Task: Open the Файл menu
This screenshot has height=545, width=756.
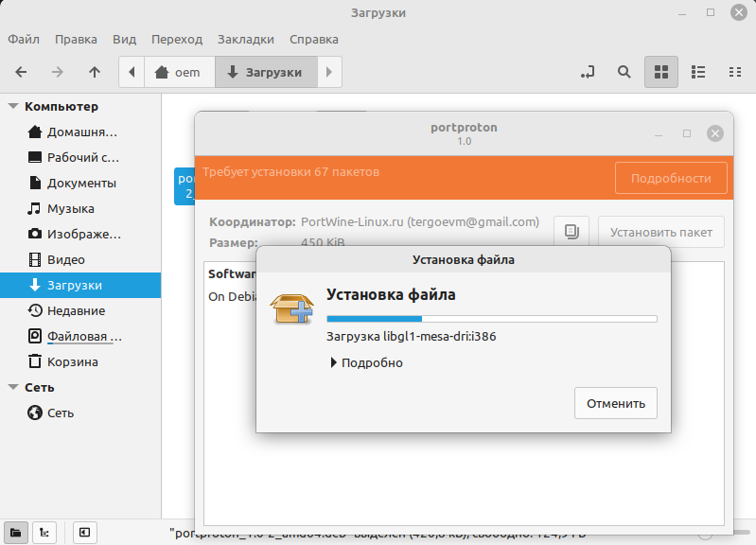Action: pyautogui.click(x=24, y=40)
